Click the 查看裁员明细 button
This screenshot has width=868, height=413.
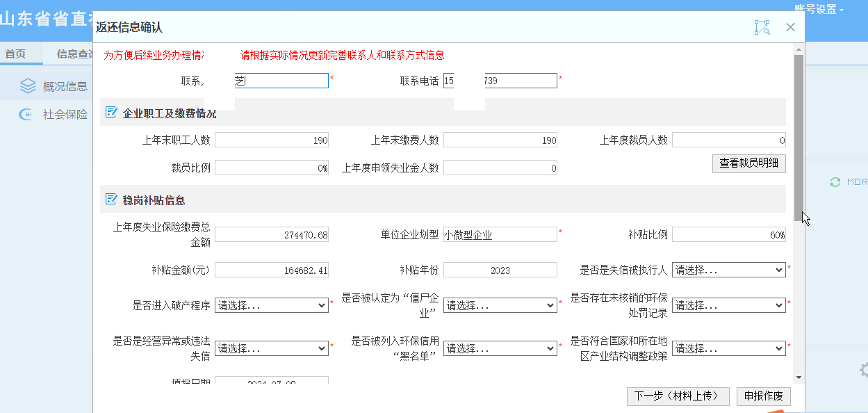click(749, 163)
